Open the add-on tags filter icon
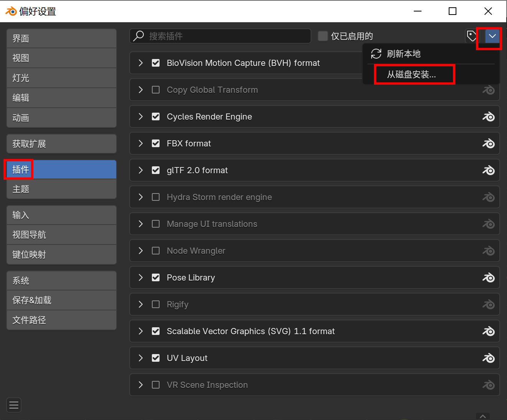Screen dimensions: 507x420 (x=472, y=36)
